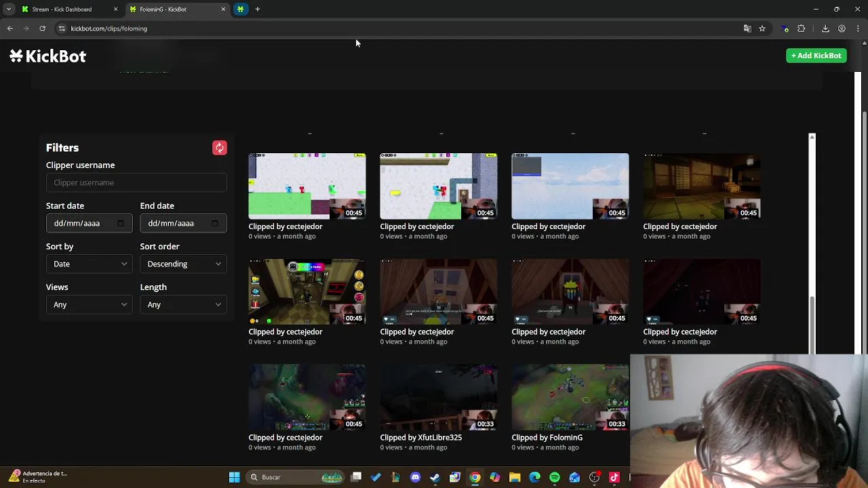Open the clip clipped by FolominG
This screenshot has height=488, width=868.
pos(570,397)
